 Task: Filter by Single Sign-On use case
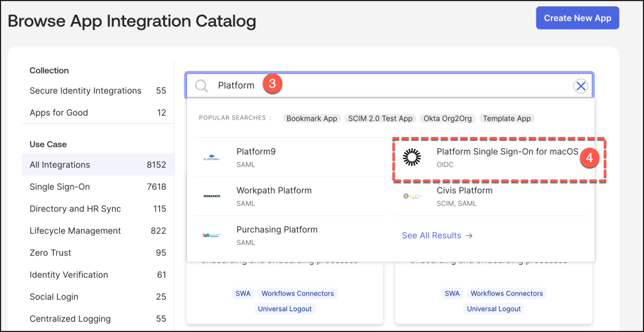point(60,187)
